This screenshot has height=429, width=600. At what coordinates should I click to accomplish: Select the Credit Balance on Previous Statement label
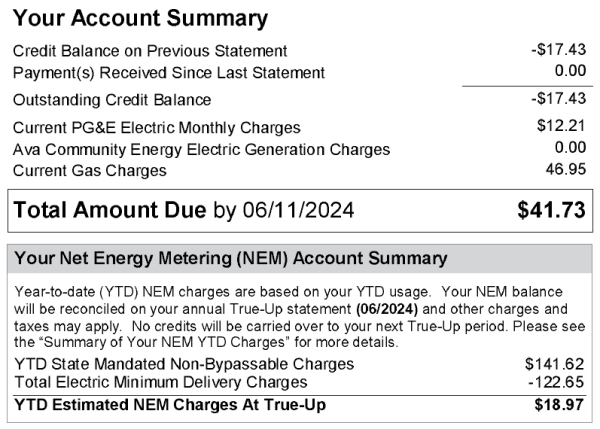pos(150,51)
